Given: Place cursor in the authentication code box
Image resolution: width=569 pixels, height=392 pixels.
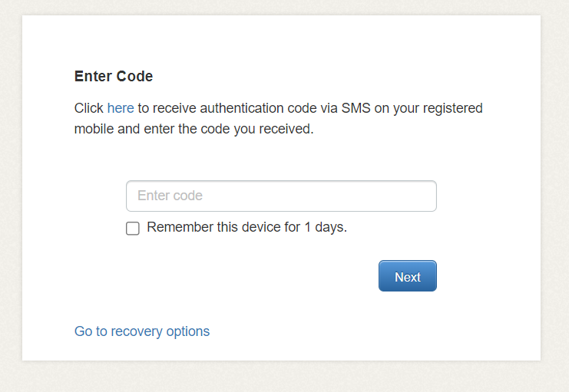Looking at the screenshot, I should coord(281,196).
